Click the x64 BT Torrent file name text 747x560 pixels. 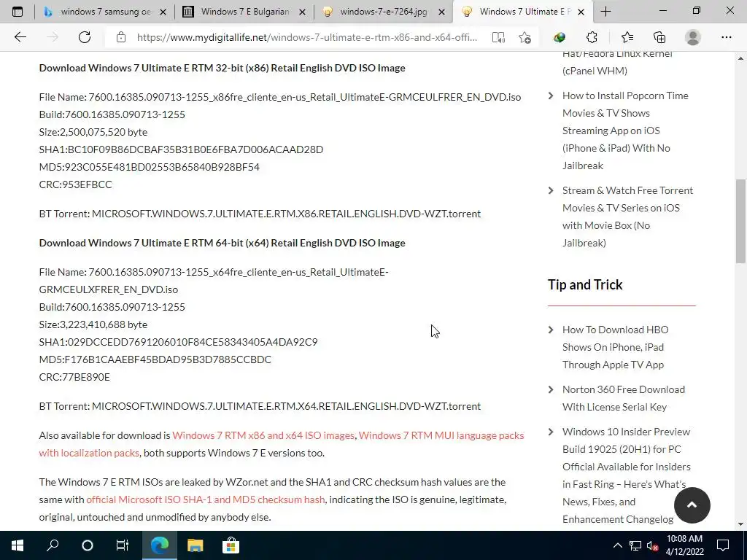tap(286, 406)
